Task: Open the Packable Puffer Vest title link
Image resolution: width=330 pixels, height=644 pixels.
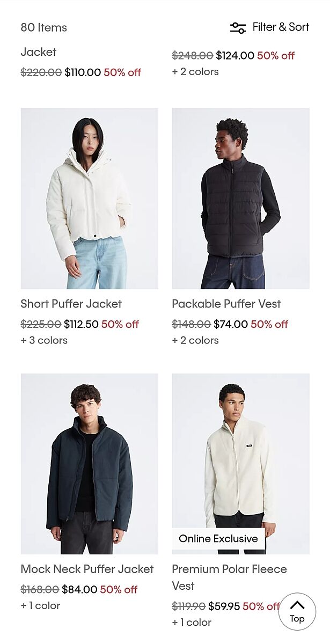Action: point(226,304)
